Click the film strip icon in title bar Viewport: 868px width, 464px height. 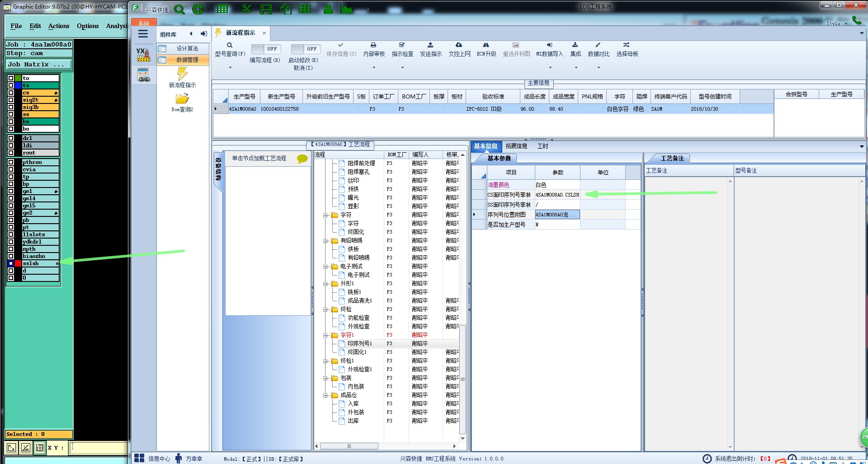(x=266, y=9)
